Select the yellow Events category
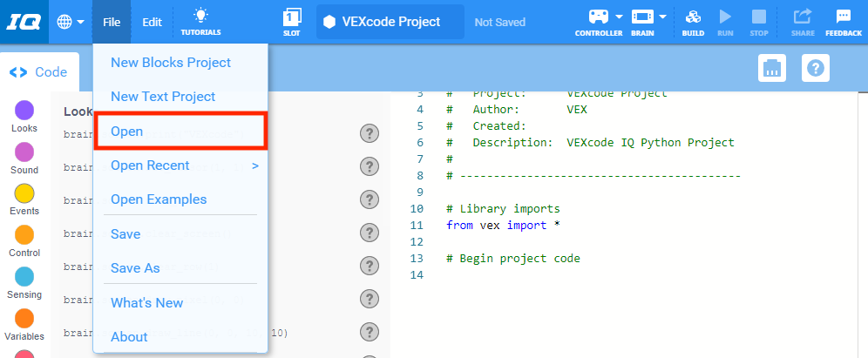868x358 pixels. (x=24, y=200)
